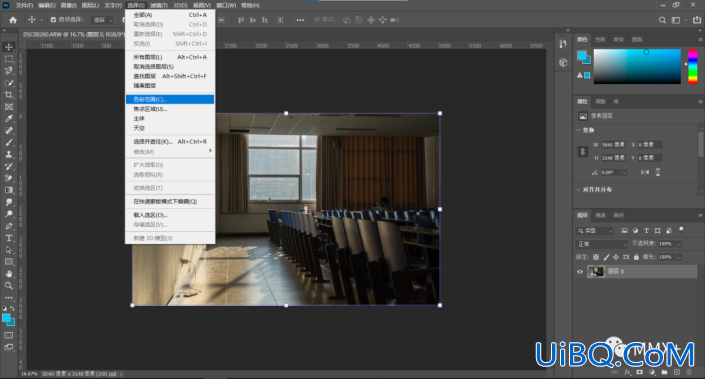Select the Quick Selection tool
Viewport: 705px width, 379px height.
(9, 83)
